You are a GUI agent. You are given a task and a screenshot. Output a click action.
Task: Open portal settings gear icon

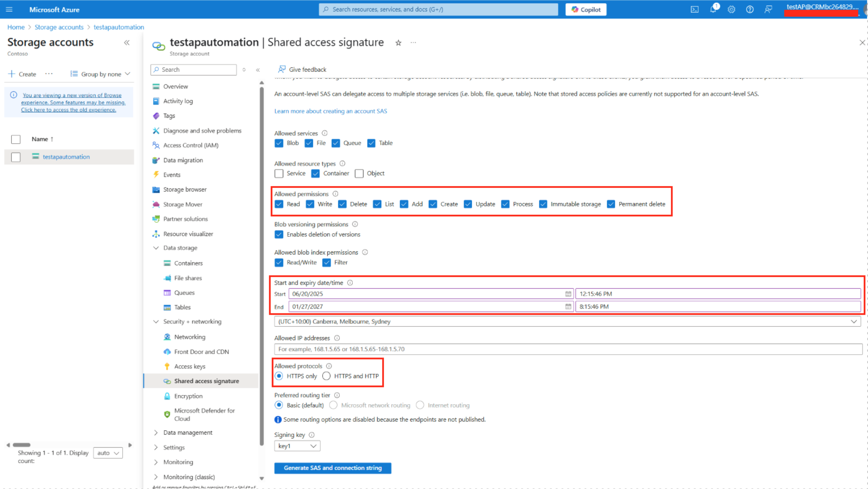pyautogui.click(x=731, y=9)
